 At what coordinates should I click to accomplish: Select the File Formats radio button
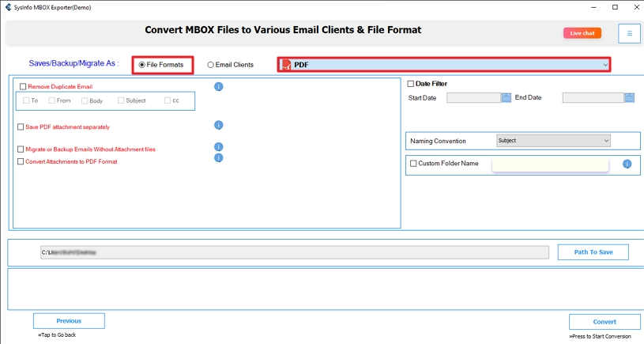point(142,65)
